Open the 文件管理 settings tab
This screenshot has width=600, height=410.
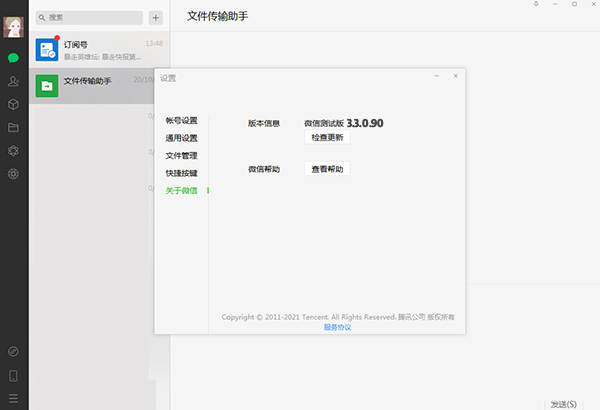coord(181,155)
